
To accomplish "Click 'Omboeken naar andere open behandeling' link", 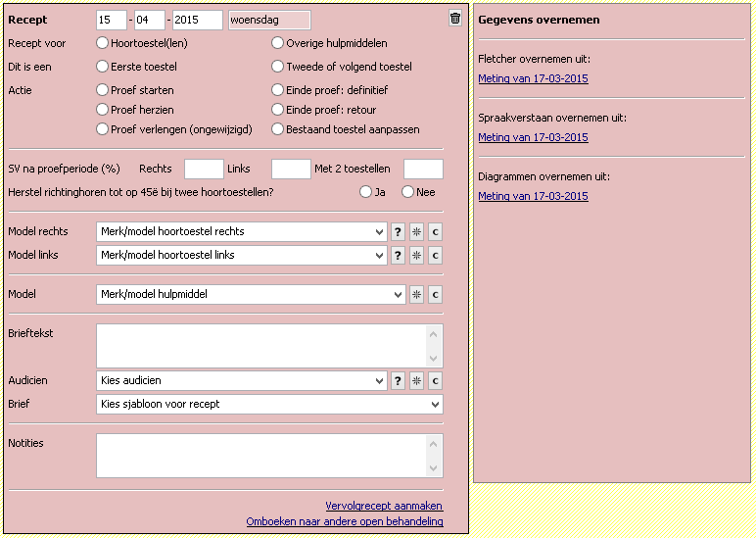I will click(345, 521).
